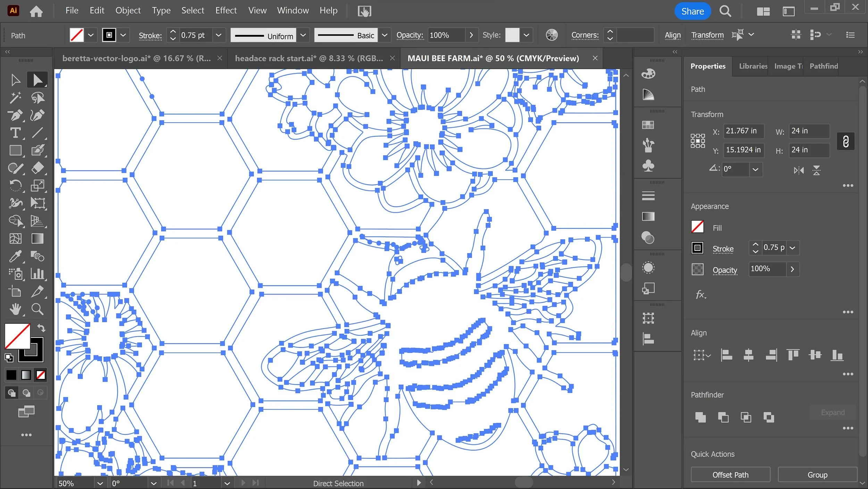Select the Selection tool arrow
The width and height of the screenshot is (868, 489).
(x=15, y=80)
